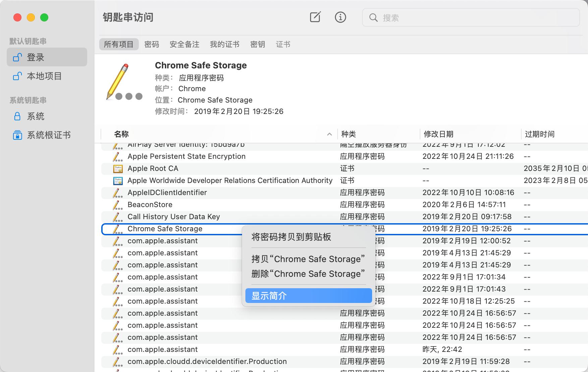Click the Apple Root CA certificate icon

(118, 168)
